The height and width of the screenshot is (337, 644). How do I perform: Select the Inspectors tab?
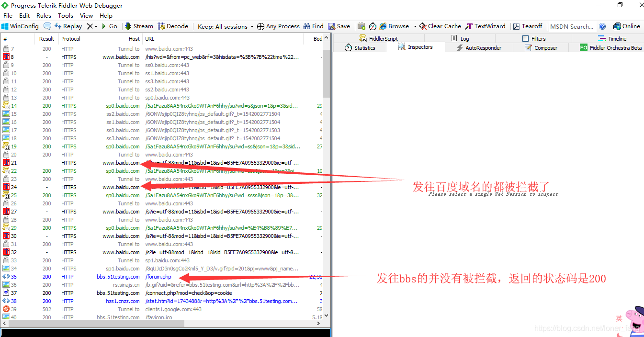(x=416, y=47)
